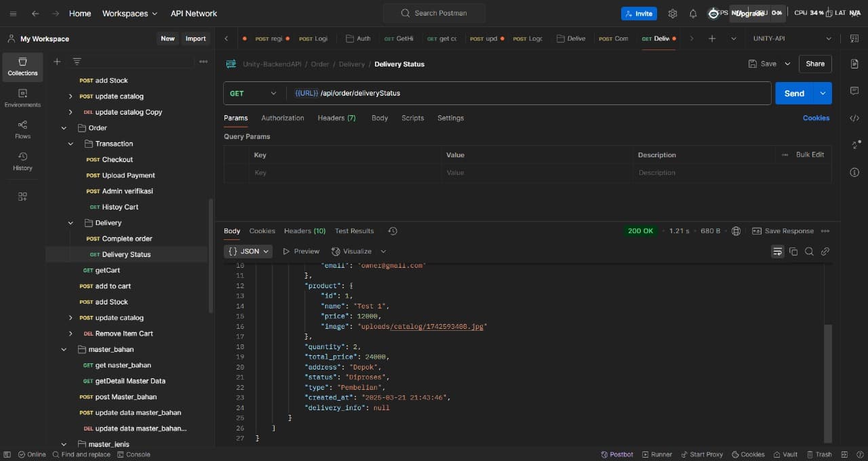Open the Flows sidebar icon
This screenshot has width=868, height=461.
tap(22, 129)
